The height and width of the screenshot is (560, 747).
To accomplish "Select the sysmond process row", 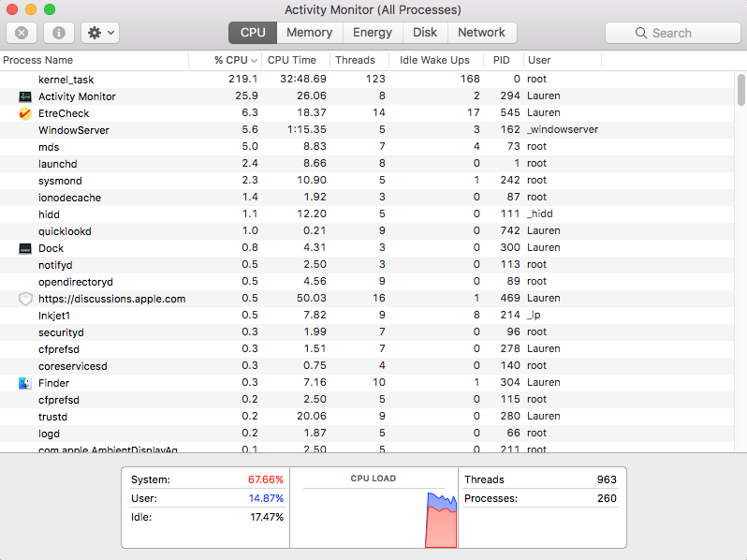I will tap(367, 181).
